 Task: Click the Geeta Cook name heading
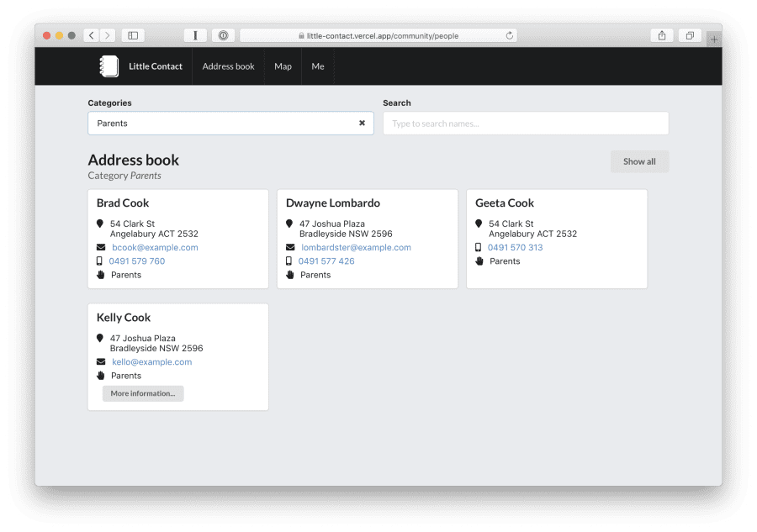(x=505, y=203)
